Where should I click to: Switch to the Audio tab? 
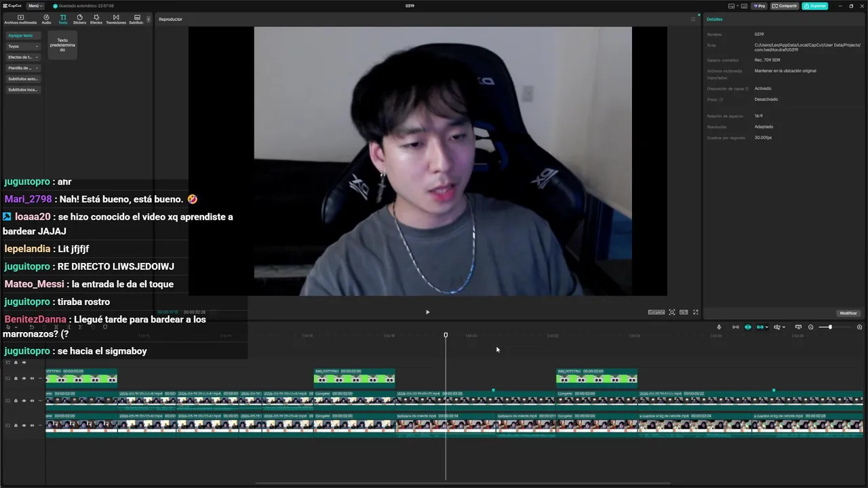(46, 19)
